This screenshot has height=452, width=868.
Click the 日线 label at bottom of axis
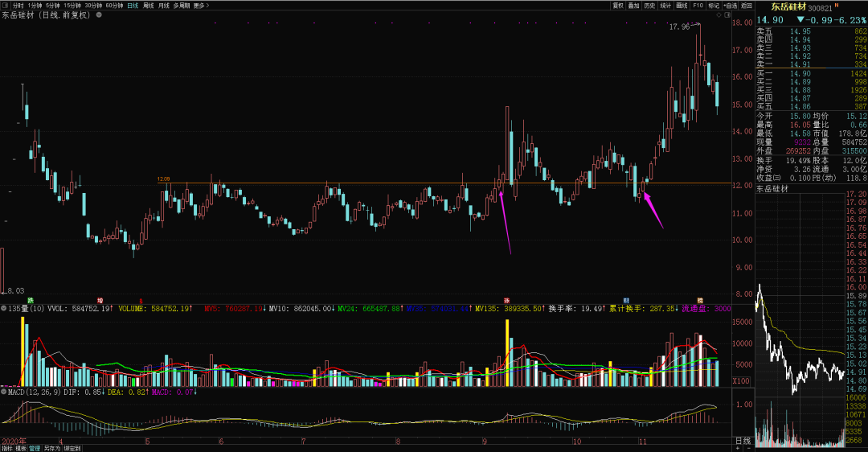tap(743, 441)
